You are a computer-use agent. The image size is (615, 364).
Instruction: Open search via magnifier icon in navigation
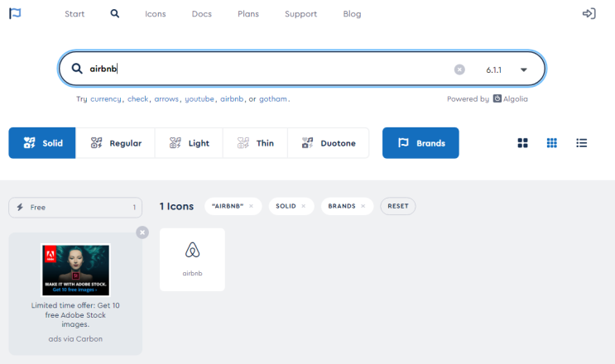pyautogui.click(x=114, y=14)
